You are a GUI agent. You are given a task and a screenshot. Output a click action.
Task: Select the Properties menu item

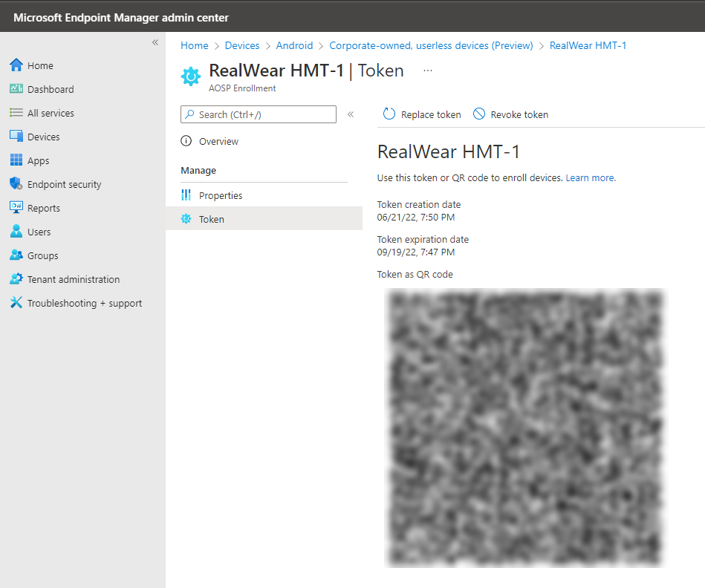pos(264,195)
